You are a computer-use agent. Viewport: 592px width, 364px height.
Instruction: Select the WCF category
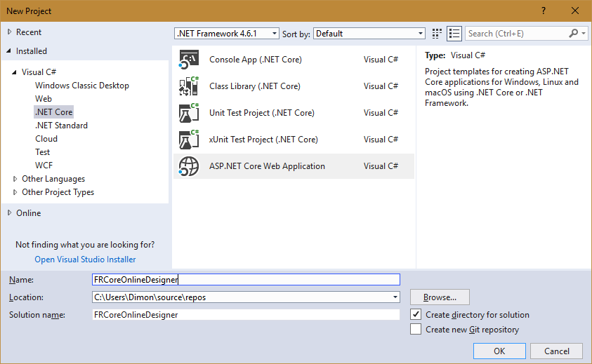tap(44, 166)
